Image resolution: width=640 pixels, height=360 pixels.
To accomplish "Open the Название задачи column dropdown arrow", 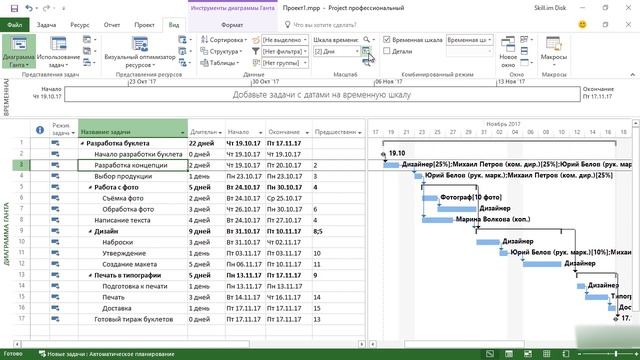I will point(182,132).
